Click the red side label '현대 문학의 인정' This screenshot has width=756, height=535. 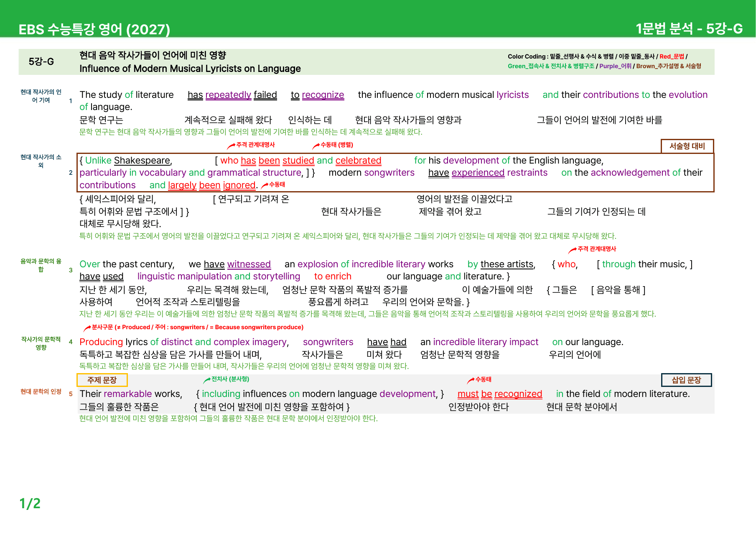pyautogui.click(x=41, y=392)
